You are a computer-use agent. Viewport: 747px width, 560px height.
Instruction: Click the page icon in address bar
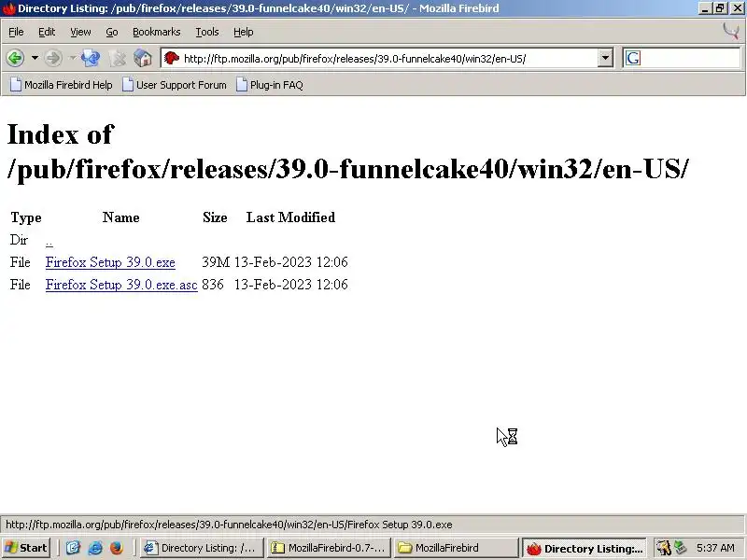172,58
